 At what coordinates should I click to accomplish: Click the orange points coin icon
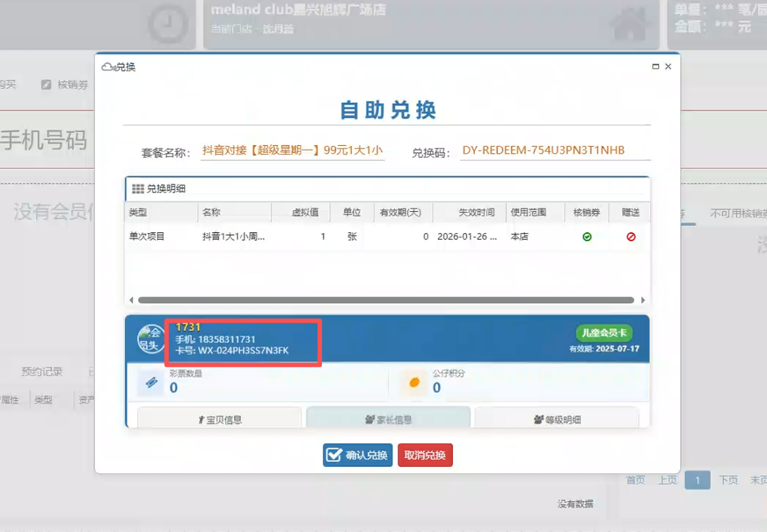[414, 383]
